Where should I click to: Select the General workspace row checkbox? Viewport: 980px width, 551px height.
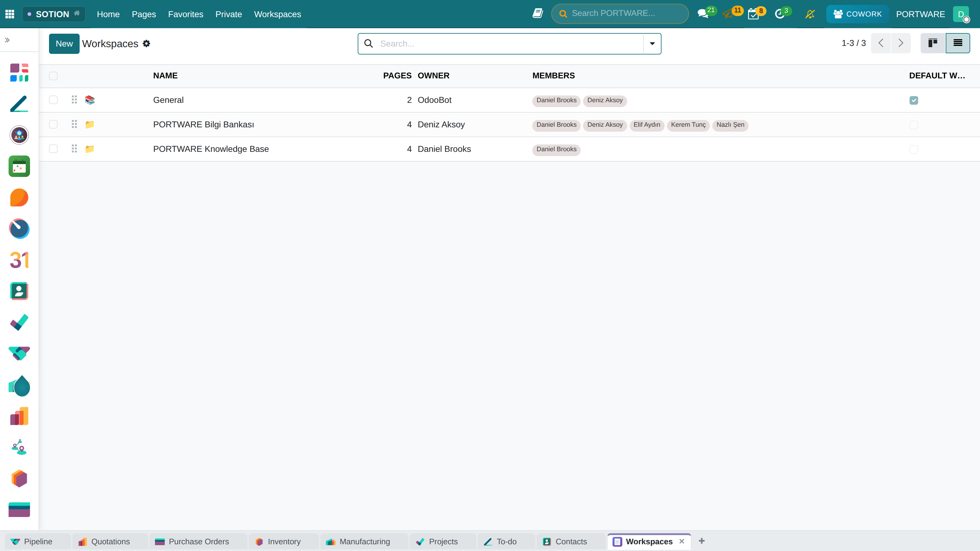(53, 100)
